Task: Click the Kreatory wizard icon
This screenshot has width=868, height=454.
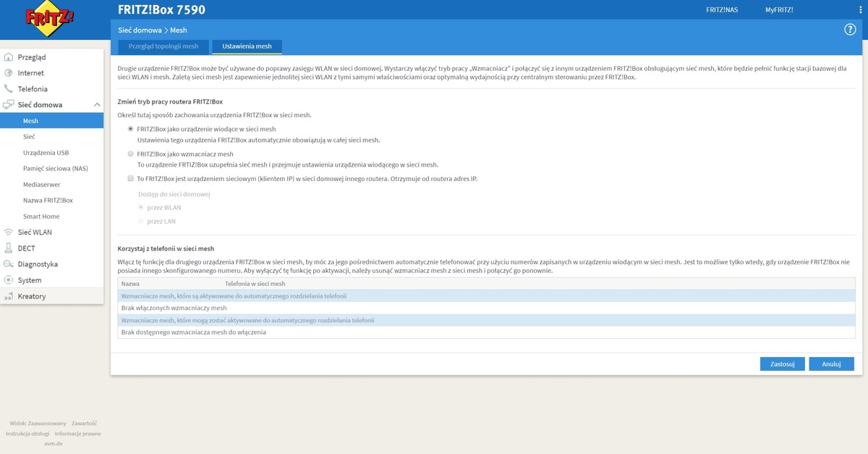Action: click(9, 296)
